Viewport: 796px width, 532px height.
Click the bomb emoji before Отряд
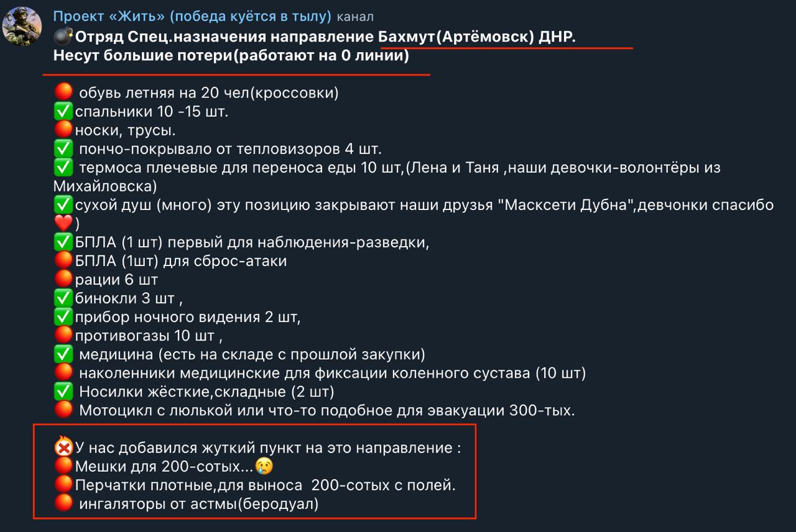point(63,36)
